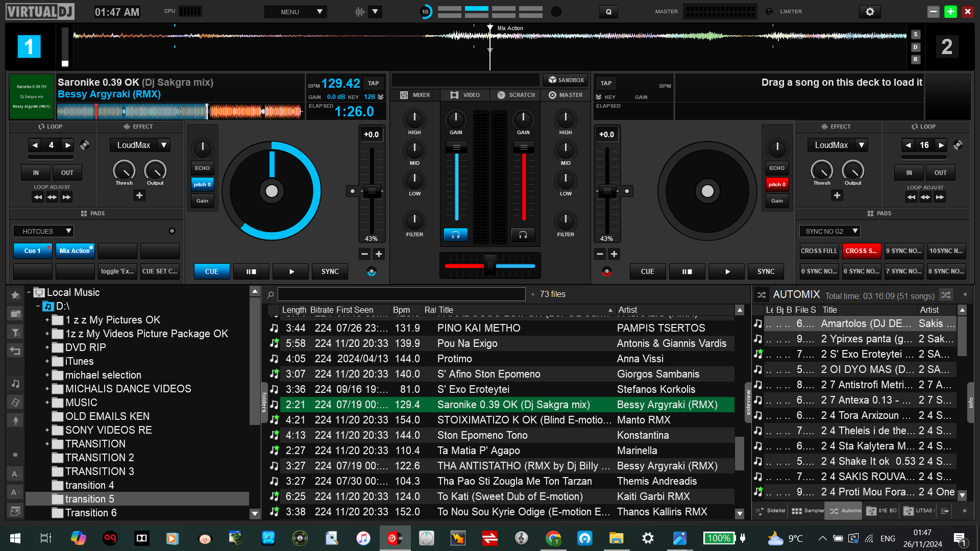Toggle SANDBOX mode
This screenshot has height=551, width=980.
pyautogui.click(x=566, y=80)
